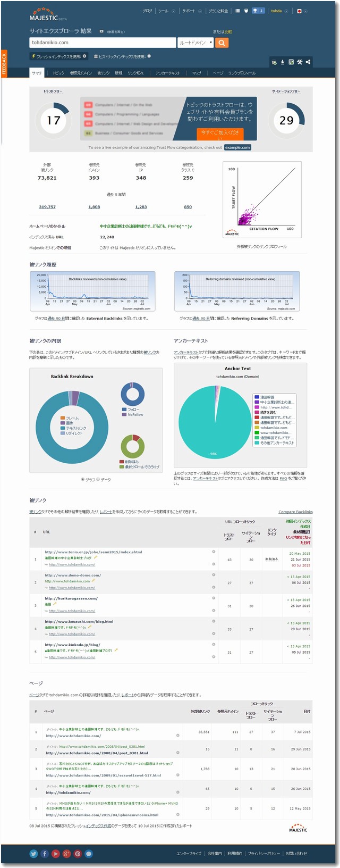Screen dimensions: 340x868
Task: Open the chat bubble icon in the footer
Action: pyautogui.click(x=89, y=854)
